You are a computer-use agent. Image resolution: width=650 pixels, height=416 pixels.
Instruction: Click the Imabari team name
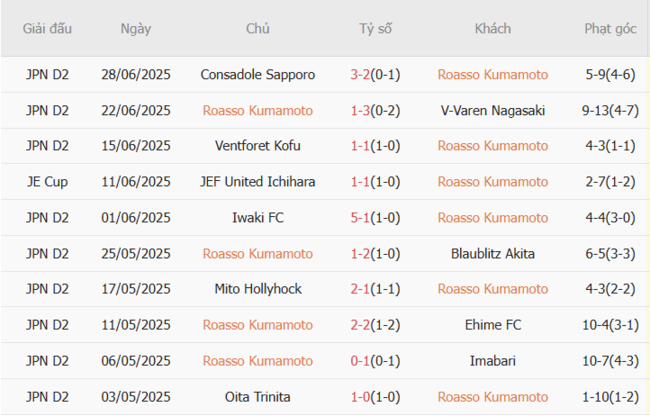(493, 362)
